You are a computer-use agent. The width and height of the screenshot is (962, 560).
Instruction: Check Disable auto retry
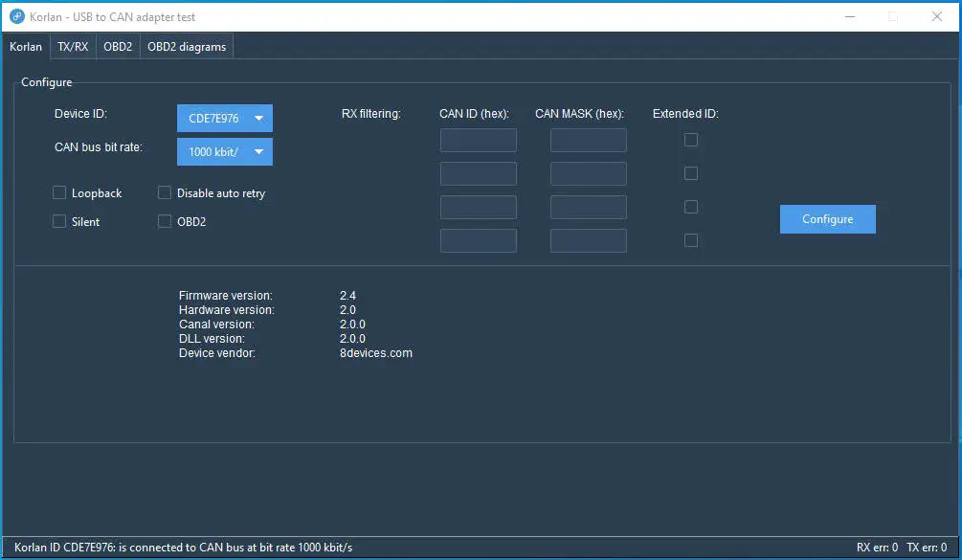pos(165,192)
